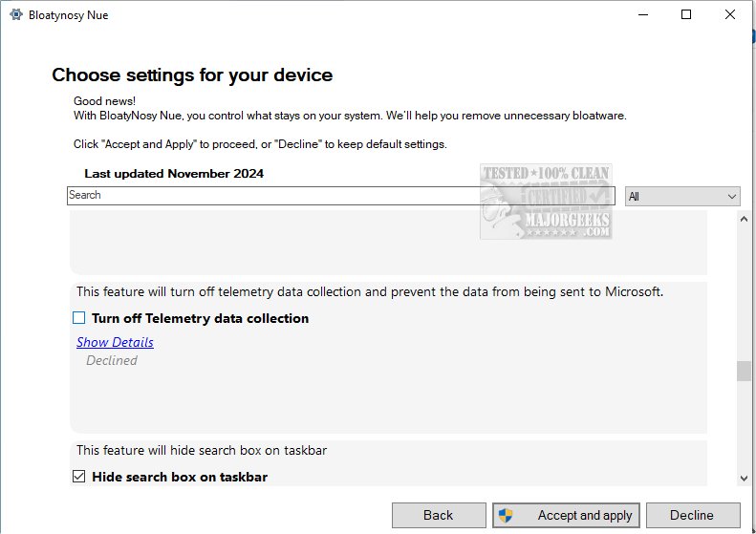Screen dimensions: 756x534
Task: Click the Turn off Telemetry data collection label
Action: tap(200, 318)
